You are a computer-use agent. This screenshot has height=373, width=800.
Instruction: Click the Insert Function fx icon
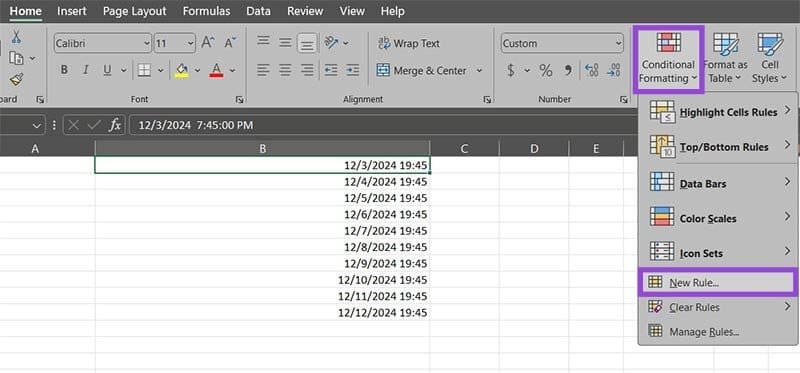point(116,125)
